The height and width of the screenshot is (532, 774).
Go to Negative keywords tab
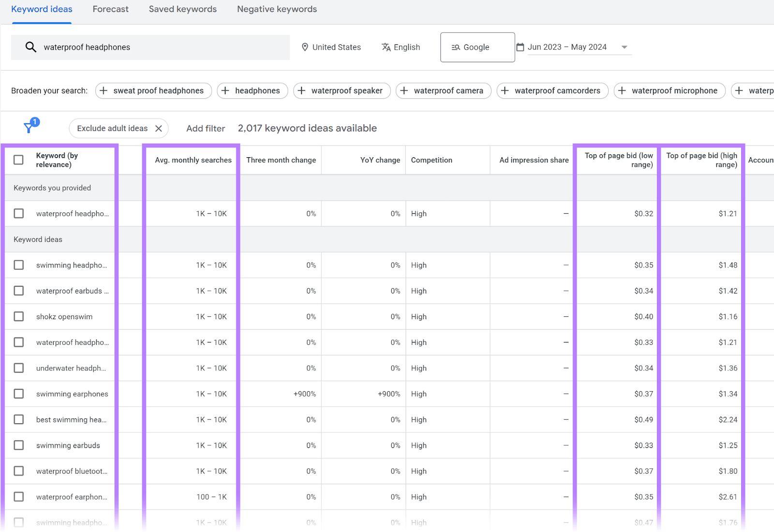coord(277,9)
